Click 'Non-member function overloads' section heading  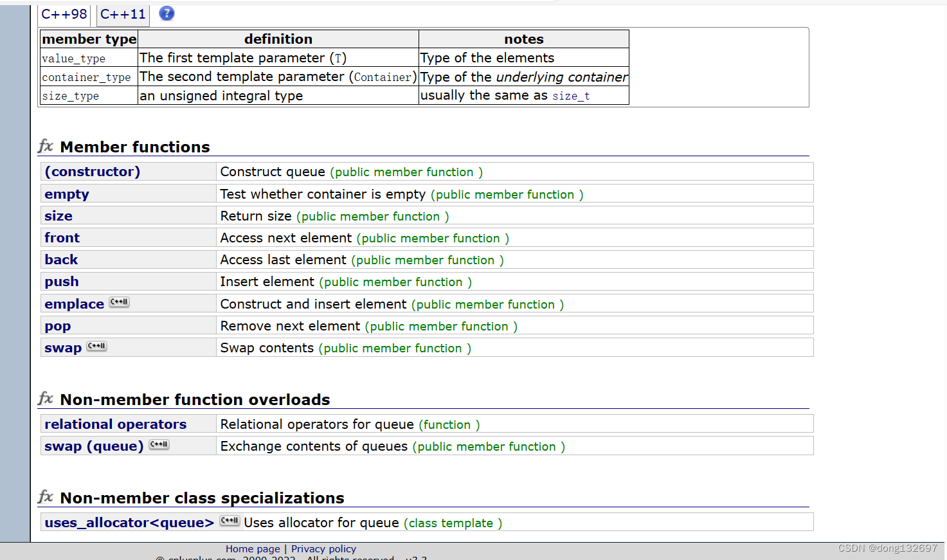[195, 400]
